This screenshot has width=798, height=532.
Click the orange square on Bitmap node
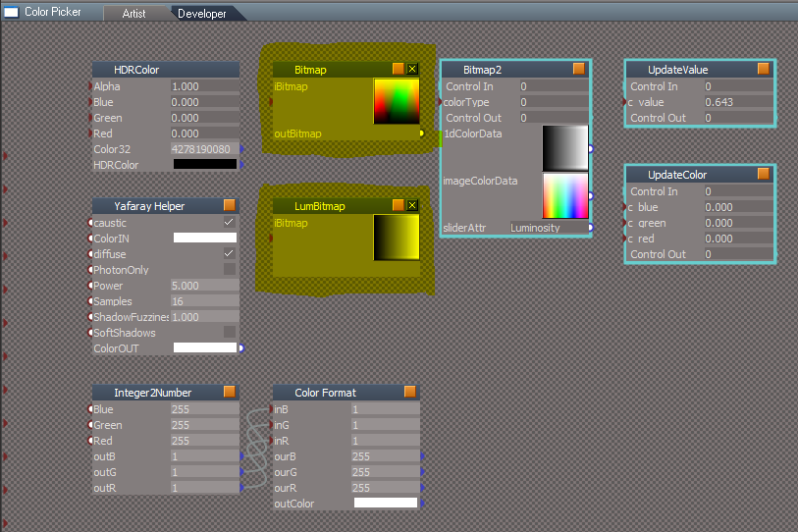click(x=398, y=69)
